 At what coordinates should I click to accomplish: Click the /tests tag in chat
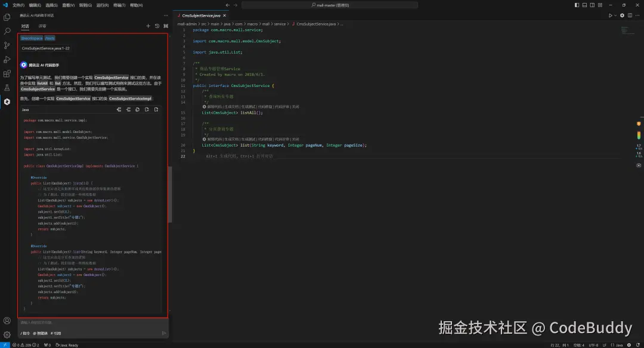click(x=49, y=38)
